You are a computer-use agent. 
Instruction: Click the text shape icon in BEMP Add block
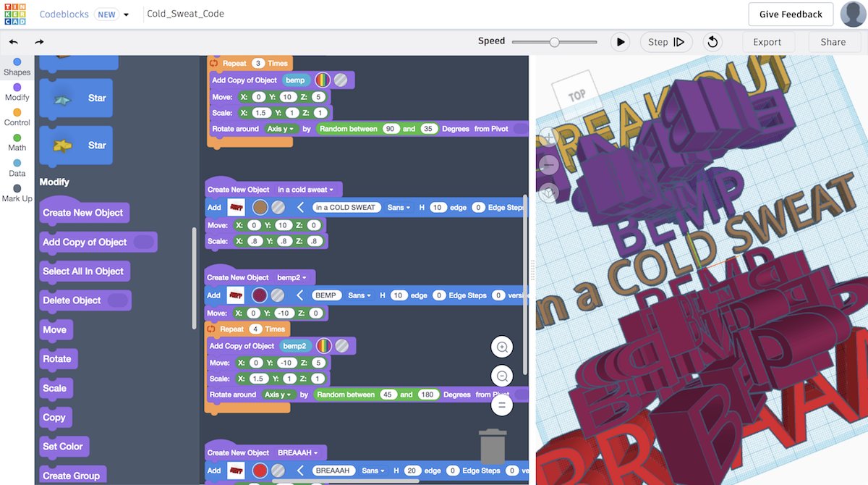click(x=236, y=295)
